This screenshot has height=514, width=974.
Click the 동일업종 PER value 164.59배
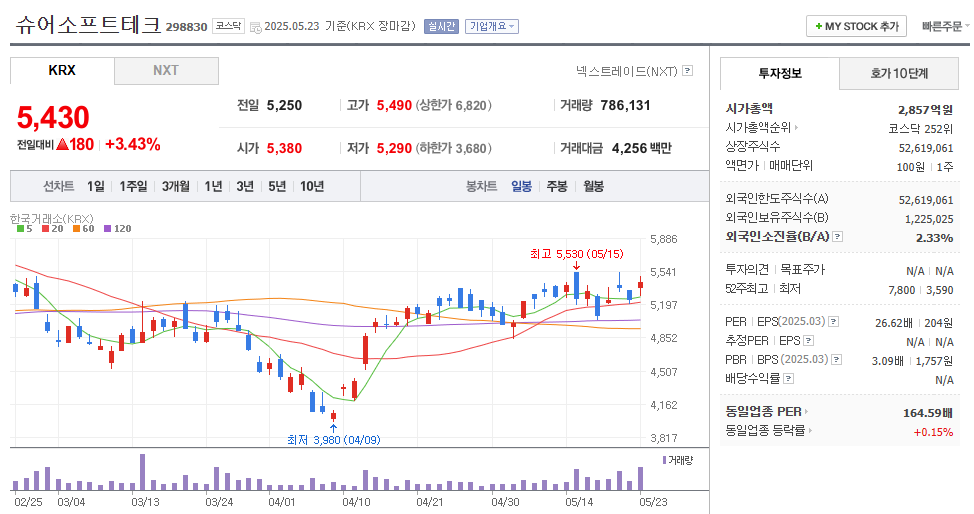click(928, 413)
